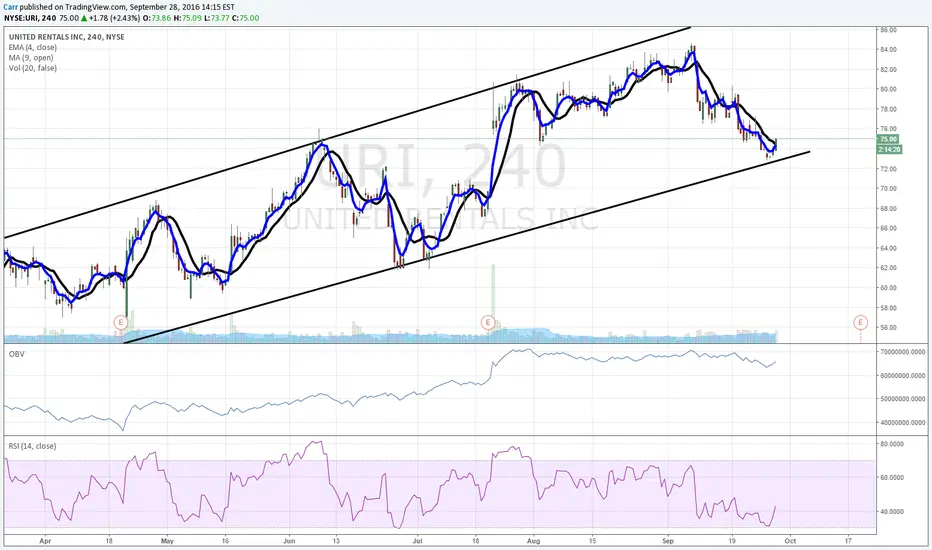Image resolution: width=932 pixels, height=550 pixels.
Task: Click the green current price tag on axis
Action: pos(889,139)
